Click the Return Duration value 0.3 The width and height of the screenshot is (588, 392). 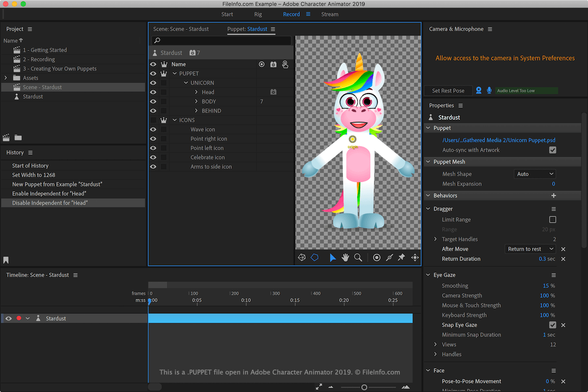pyautogui.click(x=542, y=259)
